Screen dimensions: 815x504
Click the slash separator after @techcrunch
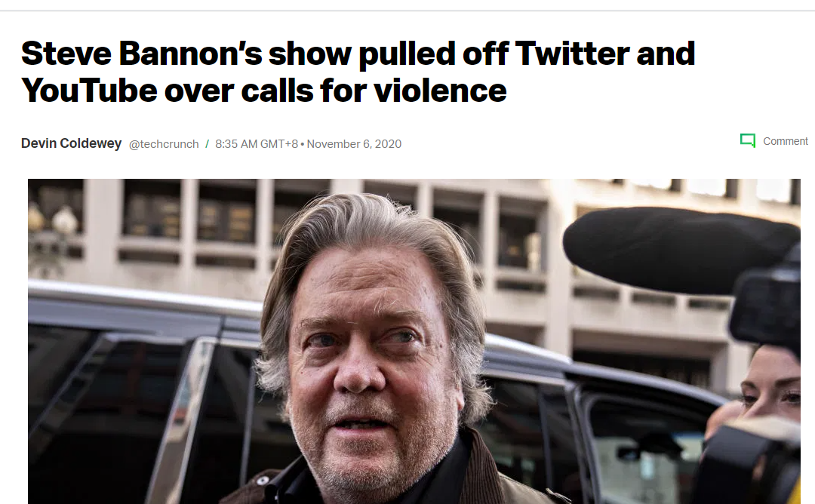coord(207,144)
